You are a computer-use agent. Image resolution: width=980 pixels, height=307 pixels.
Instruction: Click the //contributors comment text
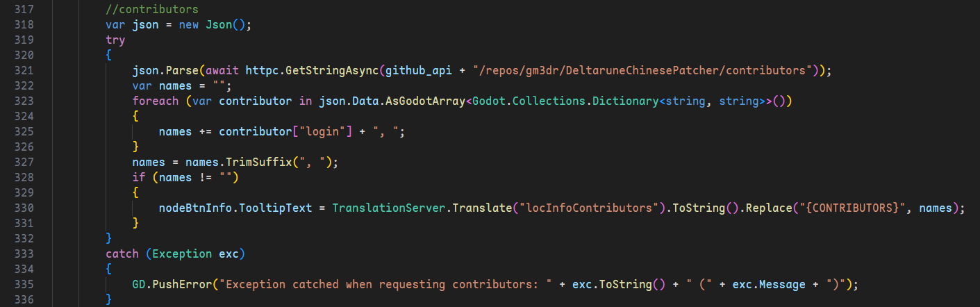coord(151,10)
